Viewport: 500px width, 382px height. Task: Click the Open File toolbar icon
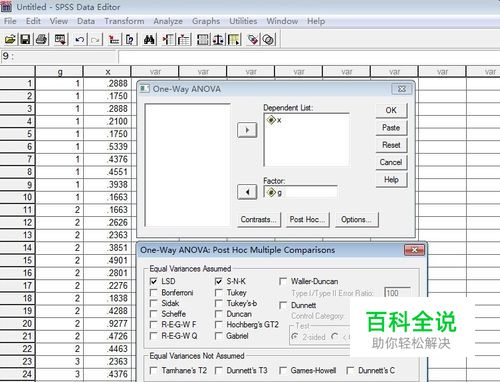[10, 40]
